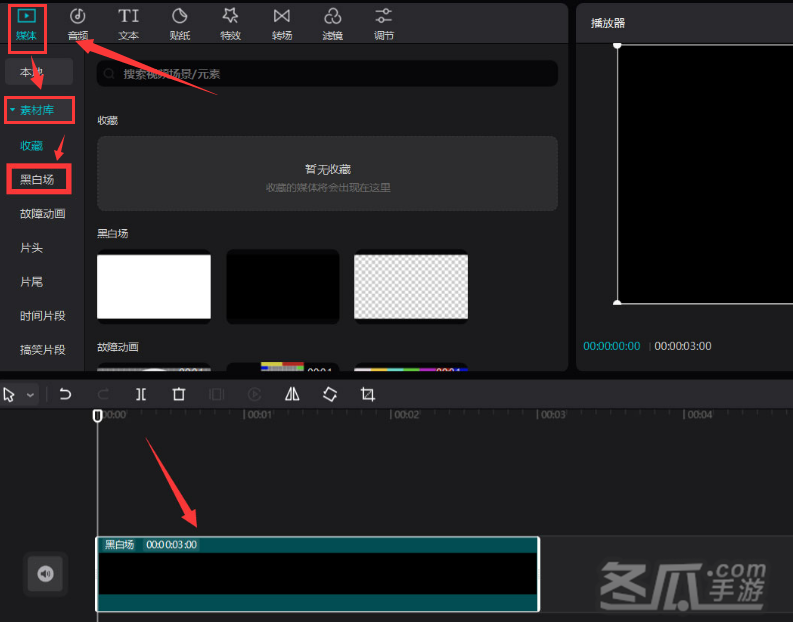The width and height of the screenshot is (793, 622).
Task: Click the crop tool icon
Action: (368, 394)
